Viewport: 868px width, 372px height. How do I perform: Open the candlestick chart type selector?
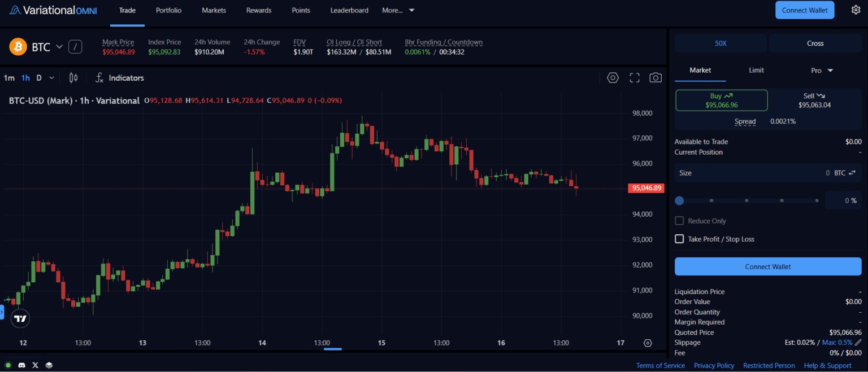click(73, 78)
